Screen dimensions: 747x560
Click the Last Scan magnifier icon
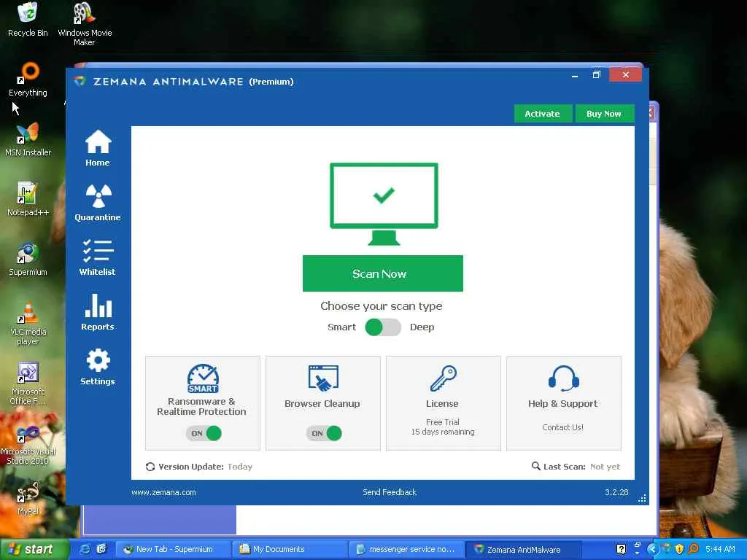coord(536,466)
